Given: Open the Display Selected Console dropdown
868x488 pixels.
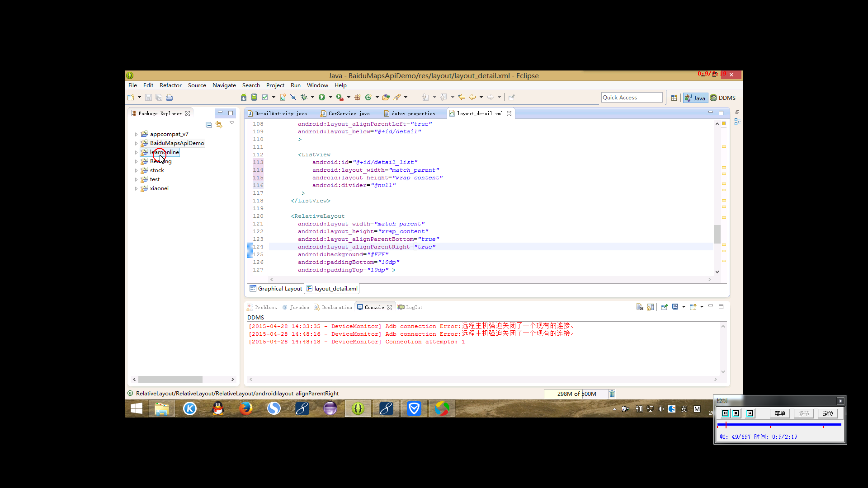Looking at the screenshot, I should pos(684,307).
